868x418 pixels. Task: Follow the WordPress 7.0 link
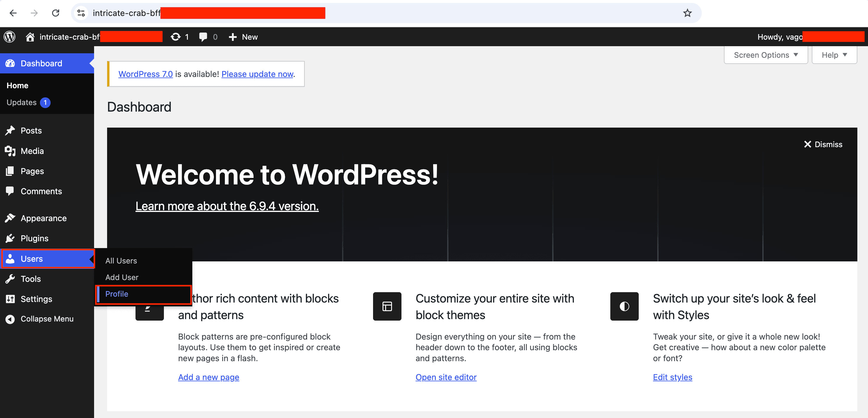[146, 74]
